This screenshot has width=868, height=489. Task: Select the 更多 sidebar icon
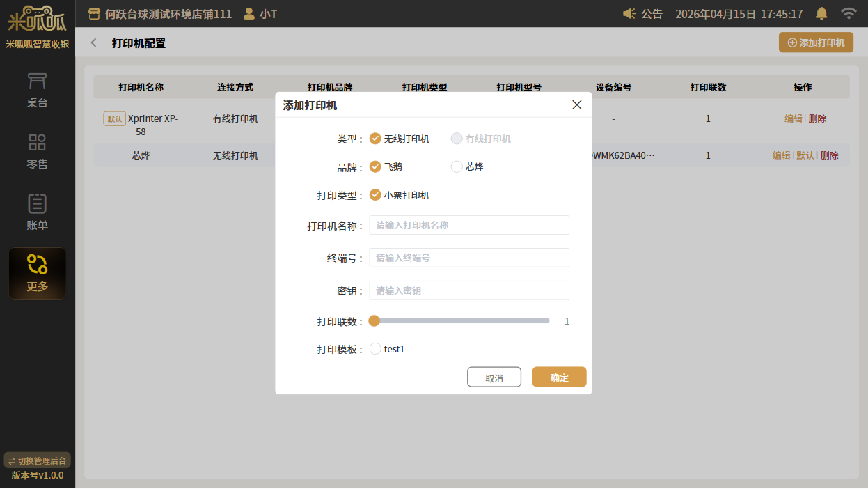point(37,265)
